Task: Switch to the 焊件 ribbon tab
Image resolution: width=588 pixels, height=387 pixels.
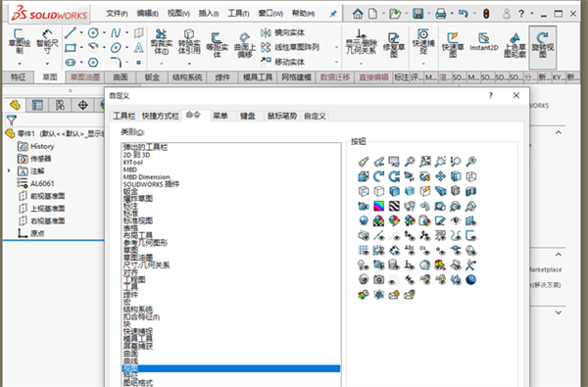Action: [222, 77]
